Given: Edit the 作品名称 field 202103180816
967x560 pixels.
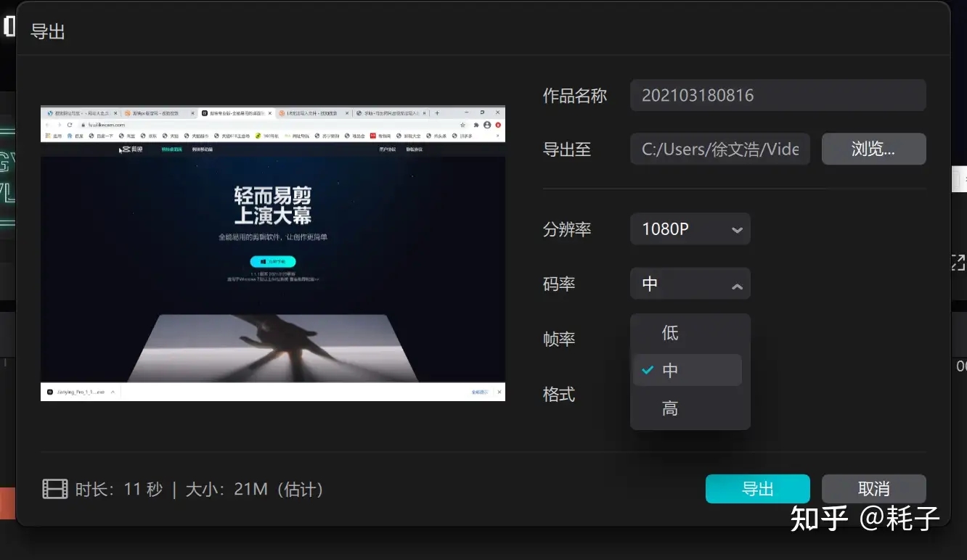Looking at the screenshot, I should (x=778, y=95).
